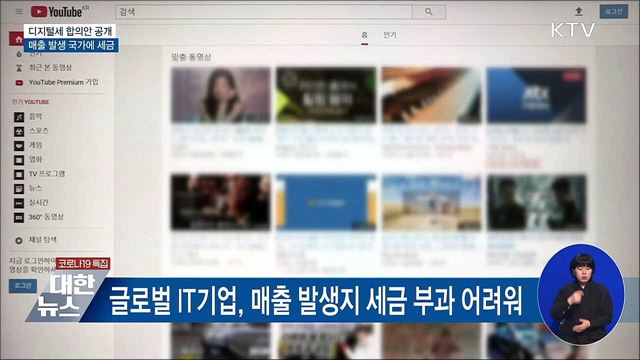The width and height of the screenshot is (640, 360).
Task: Select the red home icon in sidebar
Action: click(17, 39)
